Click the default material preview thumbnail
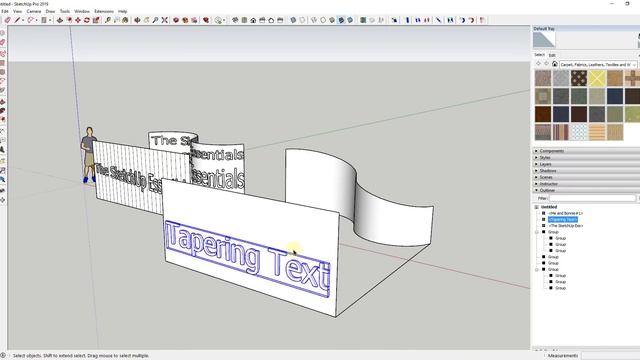The height and width of the screenshot is (360, 640). click(544, 40)
